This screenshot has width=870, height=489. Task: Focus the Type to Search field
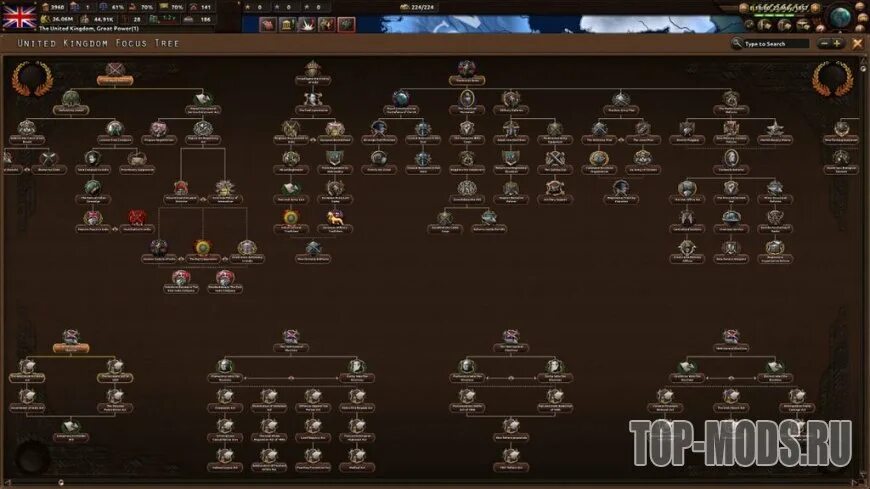point(776,43)
